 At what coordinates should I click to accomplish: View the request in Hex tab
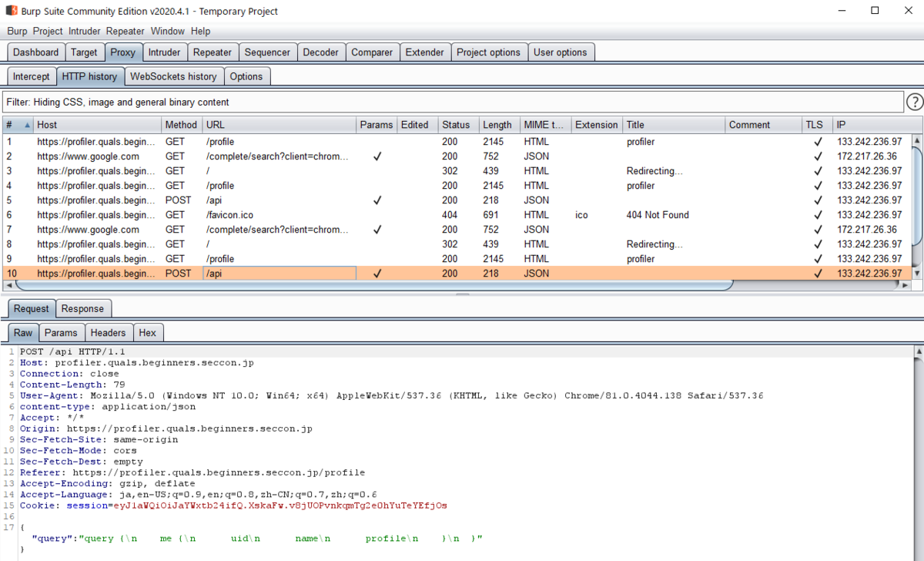148,333
